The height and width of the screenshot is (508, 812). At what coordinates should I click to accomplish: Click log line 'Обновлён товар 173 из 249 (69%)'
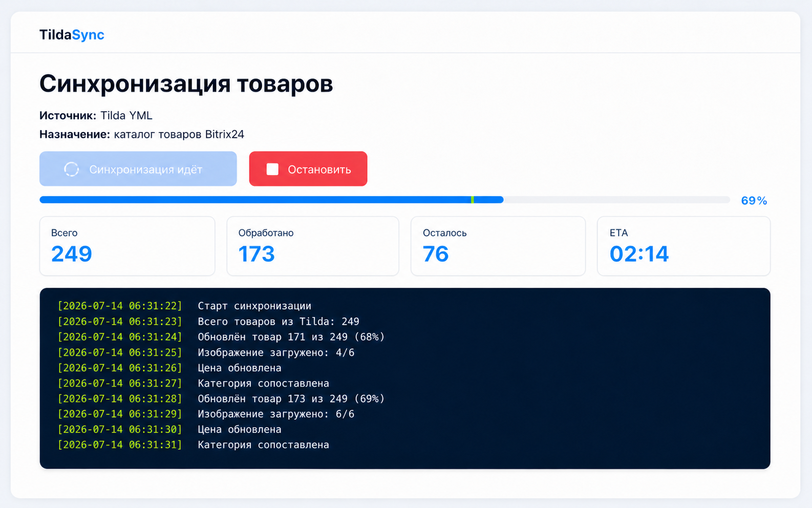pos(291,398)
